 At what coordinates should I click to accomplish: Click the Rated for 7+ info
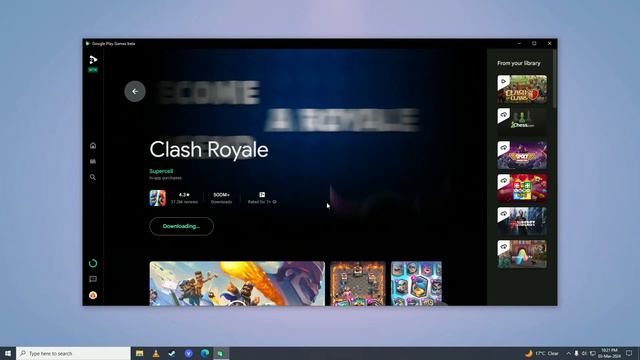point(262,198)
